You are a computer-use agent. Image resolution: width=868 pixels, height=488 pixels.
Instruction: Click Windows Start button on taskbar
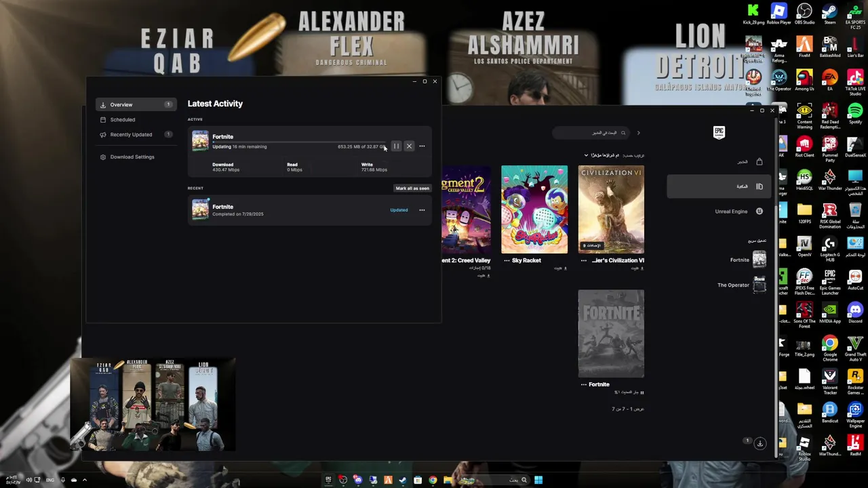538,481
